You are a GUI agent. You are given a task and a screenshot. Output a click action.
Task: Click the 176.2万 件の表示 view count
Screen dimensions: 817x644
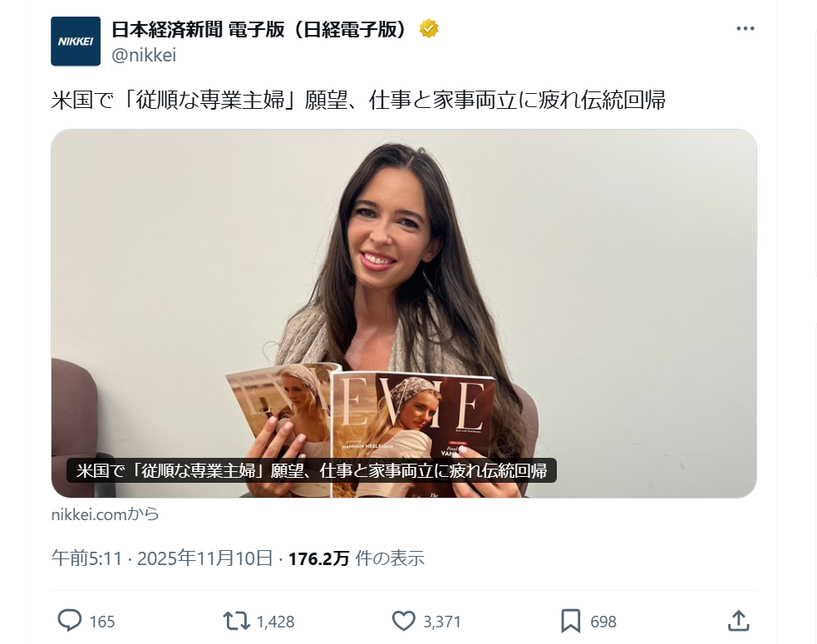click(357, 558)
